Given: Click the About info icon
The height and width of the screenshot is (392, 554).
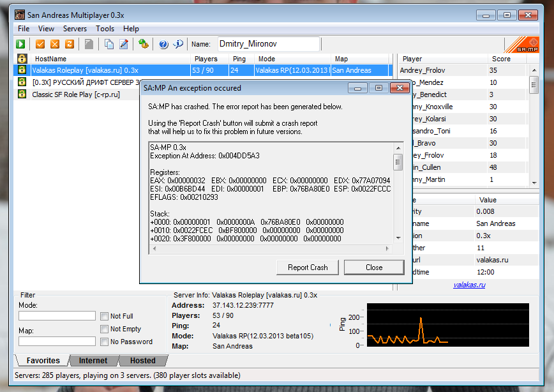Looking at the screenshot, I should coord(178,44).
